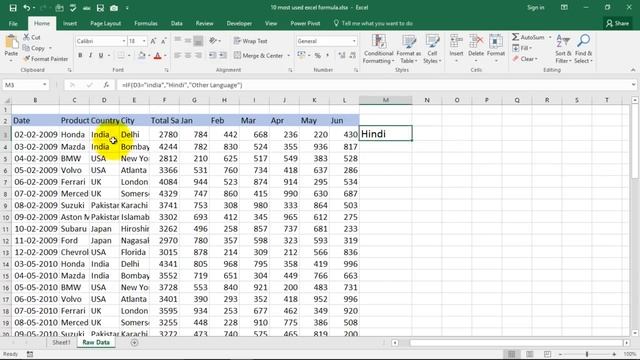Open text orientation options
The image size is (640, 360).
[x=214, y=41]
